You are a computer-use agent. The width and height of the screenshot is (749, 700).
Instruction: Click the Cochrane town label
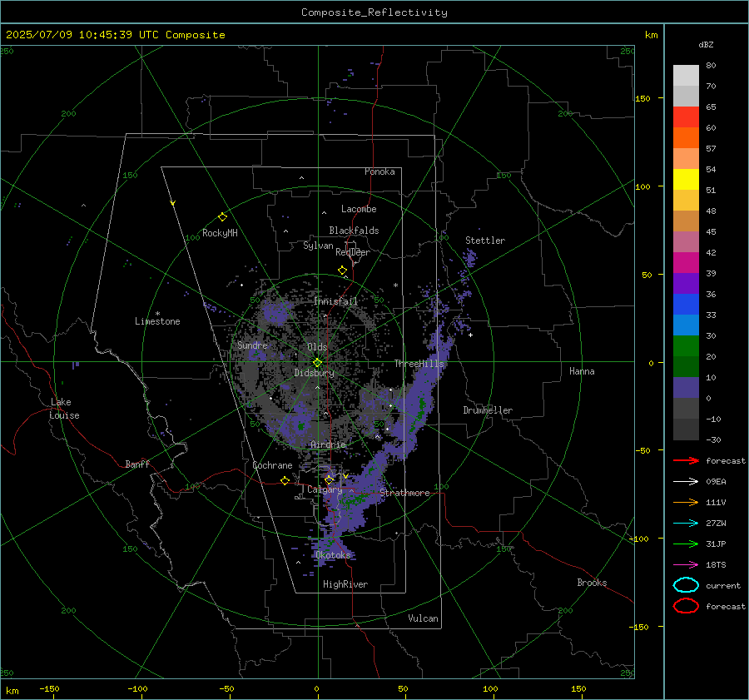tap(272, 465)
